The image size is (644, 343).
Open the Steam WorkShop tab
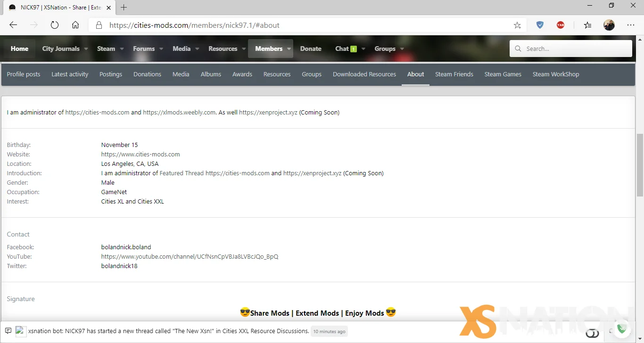[556, 74]
